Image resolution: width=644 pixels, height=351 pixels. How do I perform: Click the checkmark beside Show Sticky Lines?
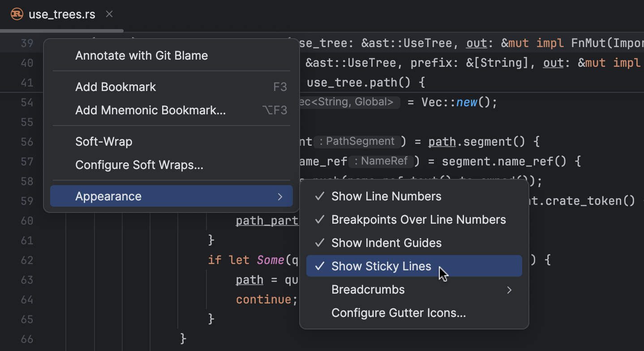click(319, 266)
